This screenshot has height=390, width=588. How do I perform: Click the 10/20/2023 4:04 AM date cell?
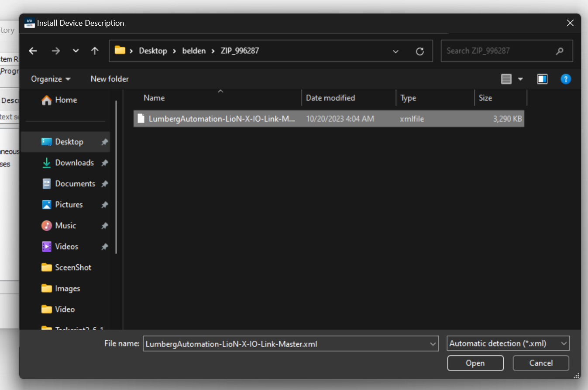tap(340, 119)
